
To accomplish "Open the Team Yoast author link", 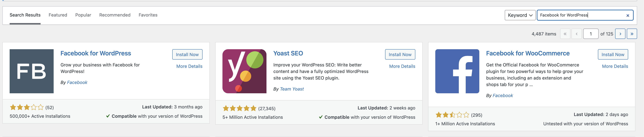I will [292, 89].
